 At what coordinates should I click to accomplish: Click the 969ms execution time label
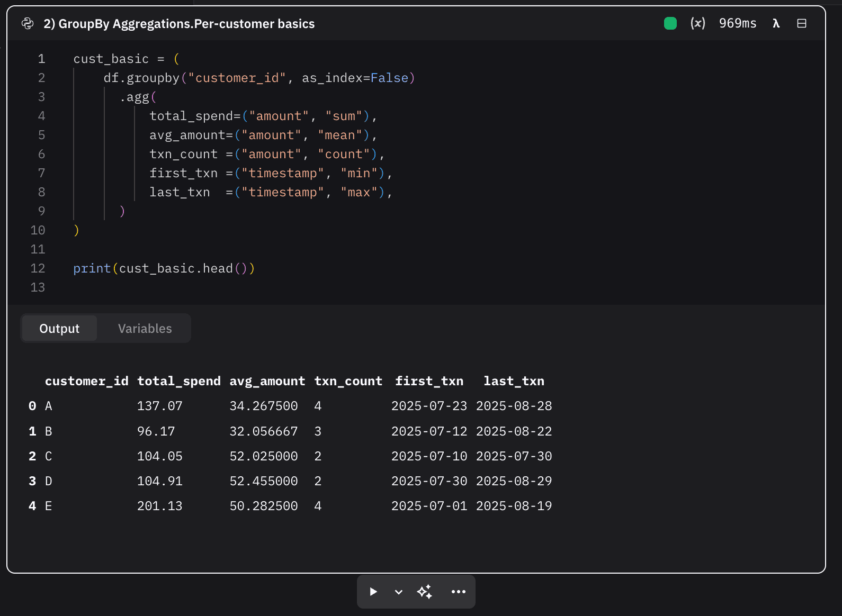[x=737, y=23]
